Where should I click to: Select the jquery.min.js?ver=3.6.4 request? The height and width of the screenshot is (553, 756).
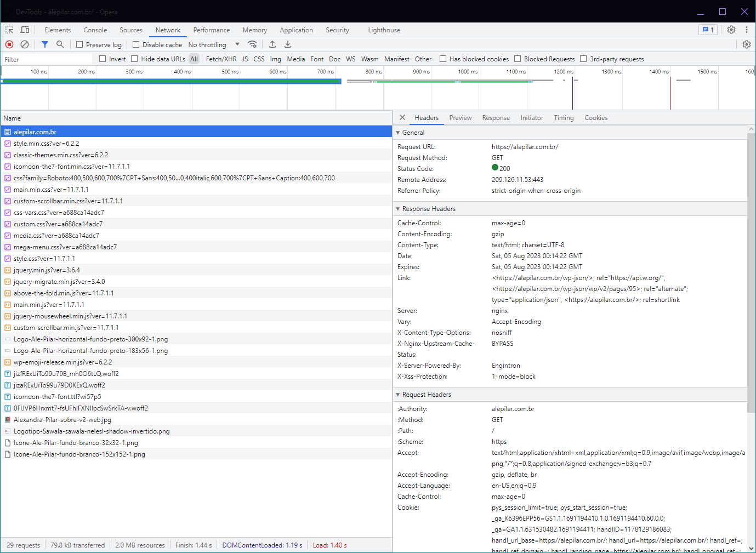[x=47, y=270]
